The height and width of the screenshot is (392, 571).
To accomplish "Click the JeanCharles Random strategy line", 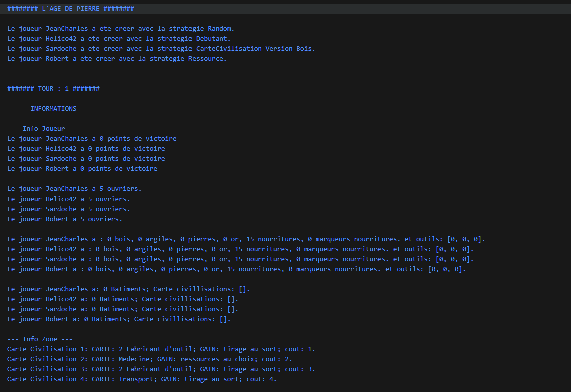I will (x=120, y=29).
